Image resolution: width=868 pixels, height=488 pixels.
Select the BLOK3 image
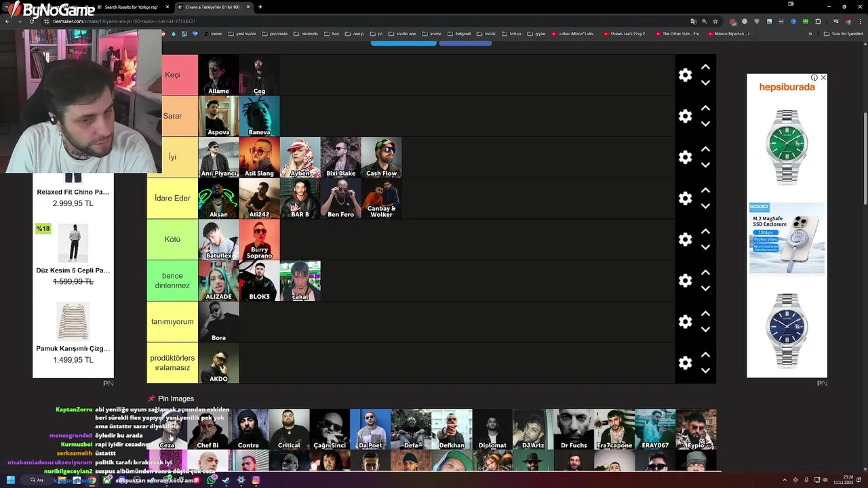click(x=259, y=281)
